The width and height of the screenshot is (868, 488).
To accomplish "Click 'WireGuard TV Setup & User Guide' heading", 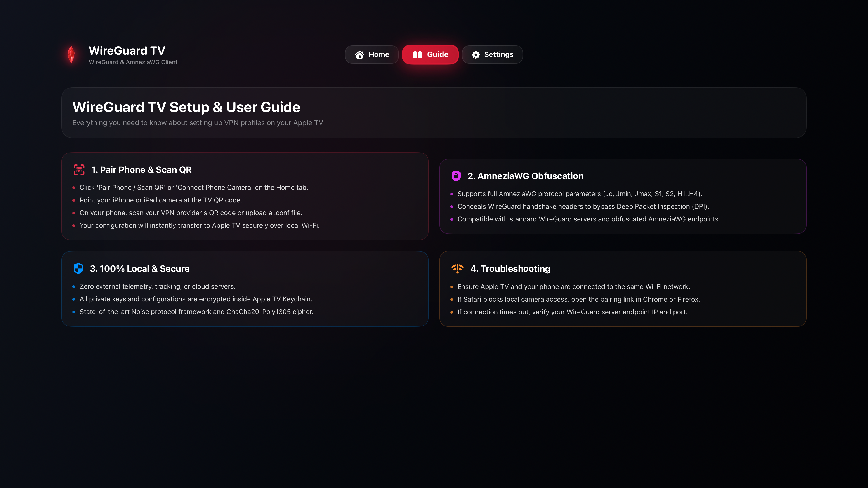I will [x=186, y=107].
